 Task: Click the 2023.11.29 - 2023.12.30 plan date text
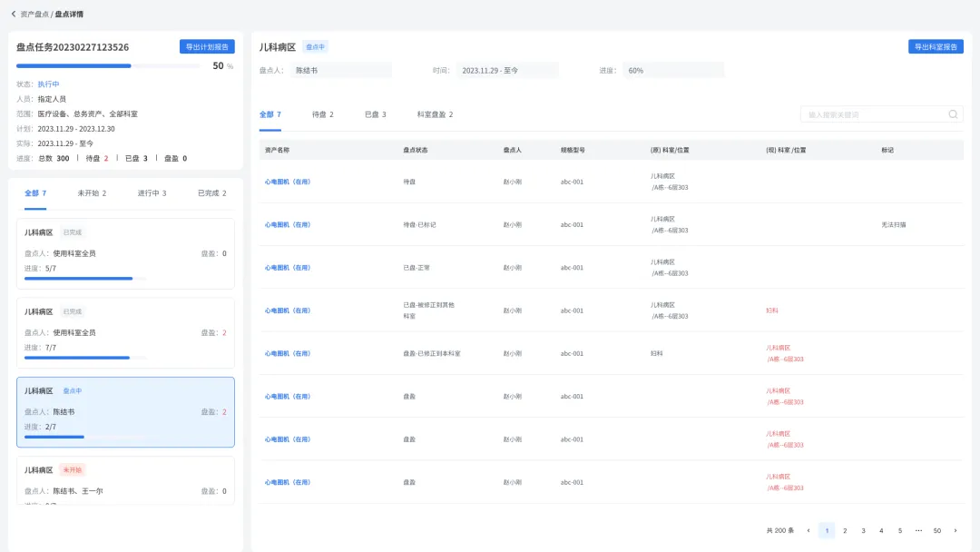point(76,129)
